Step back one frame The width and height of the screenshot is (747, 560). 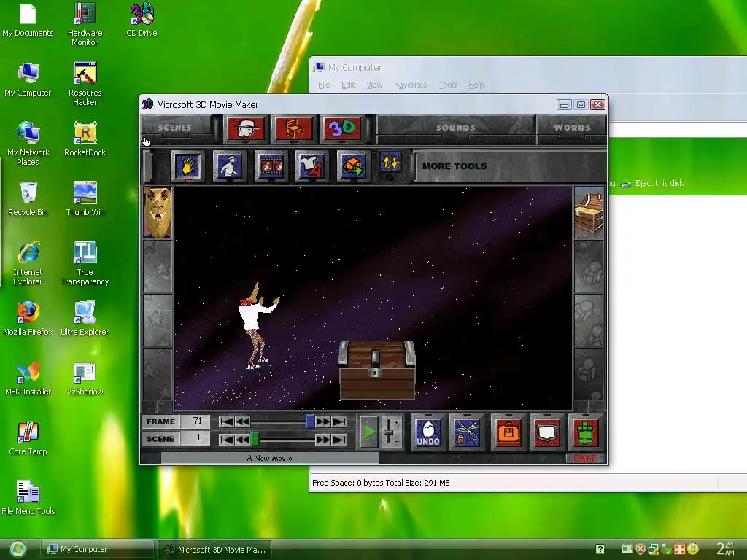[243, 421]
